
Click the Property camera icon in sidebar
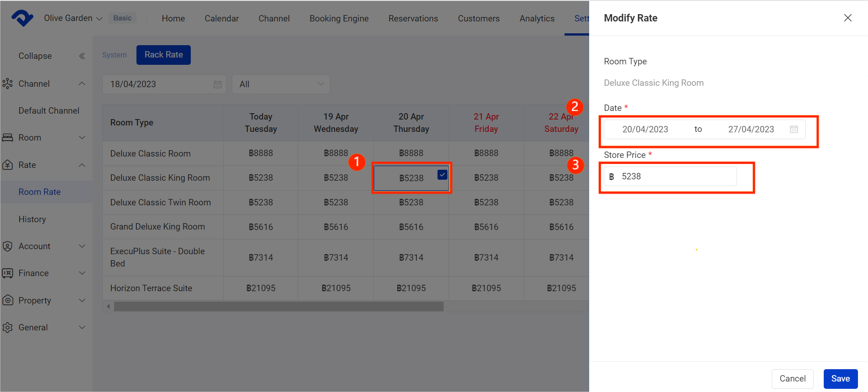[7, 300]
